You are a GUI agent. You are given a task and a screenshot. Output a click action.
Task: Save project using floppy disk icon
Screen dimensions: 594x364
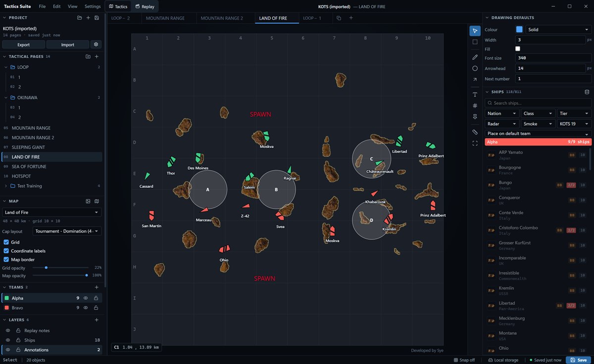coord(97,18)
